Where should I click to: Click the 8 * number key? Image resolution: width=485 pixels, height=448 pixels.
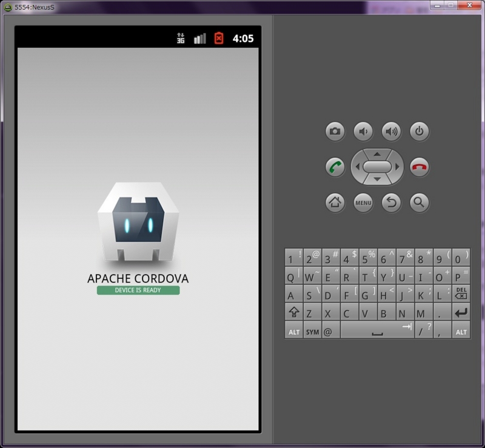[424, 257]
